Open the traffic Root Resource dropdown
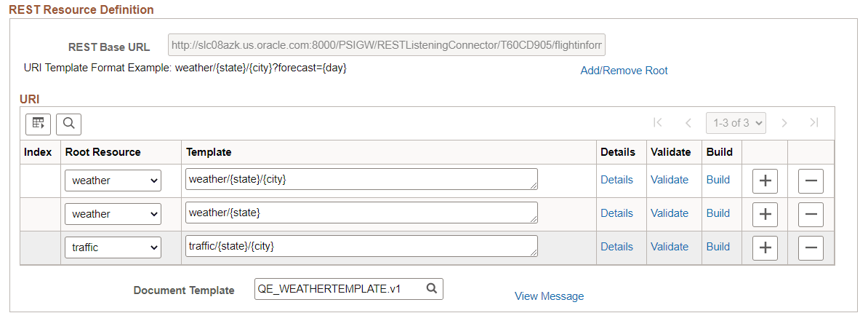Viewport: 868px width, 321px height. (113, 247)
